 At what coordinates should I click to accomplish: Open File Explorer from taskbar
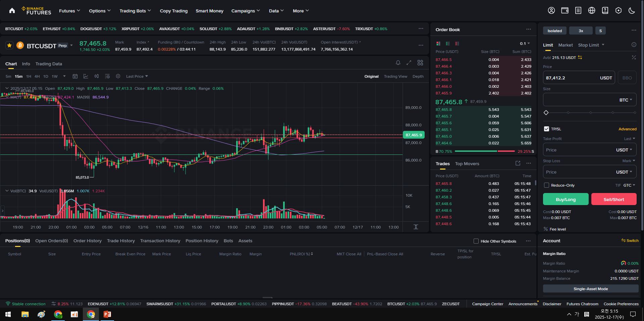pos(25,314)
